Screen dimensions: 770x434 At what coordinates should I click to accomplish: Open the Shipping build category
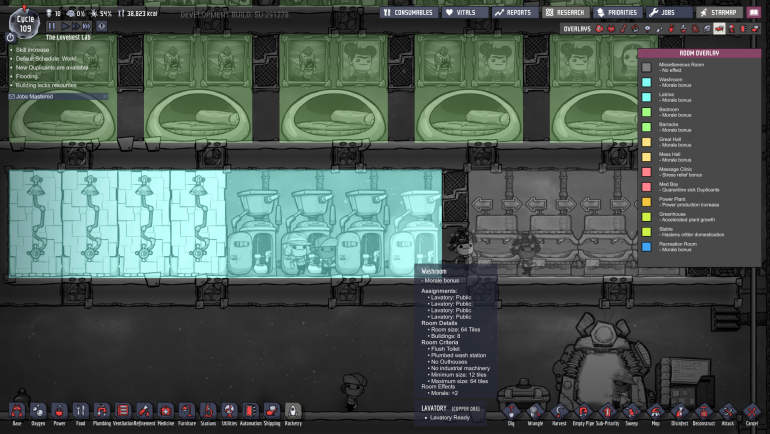[x=272, y=411]
